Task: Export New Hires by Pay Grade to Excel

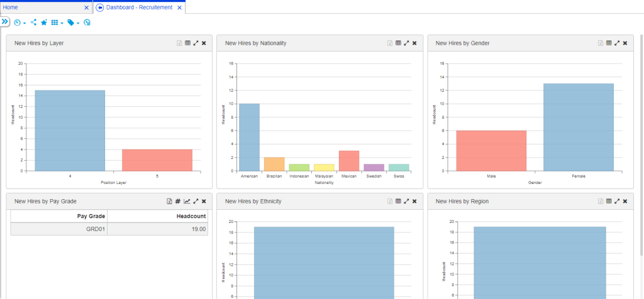Action: point(169,202)
